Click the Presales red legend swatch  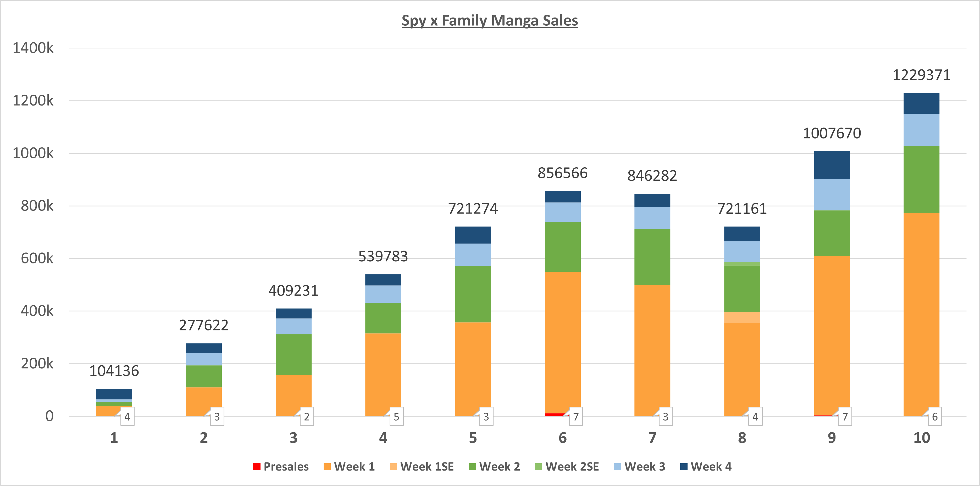tap(257, 467)
